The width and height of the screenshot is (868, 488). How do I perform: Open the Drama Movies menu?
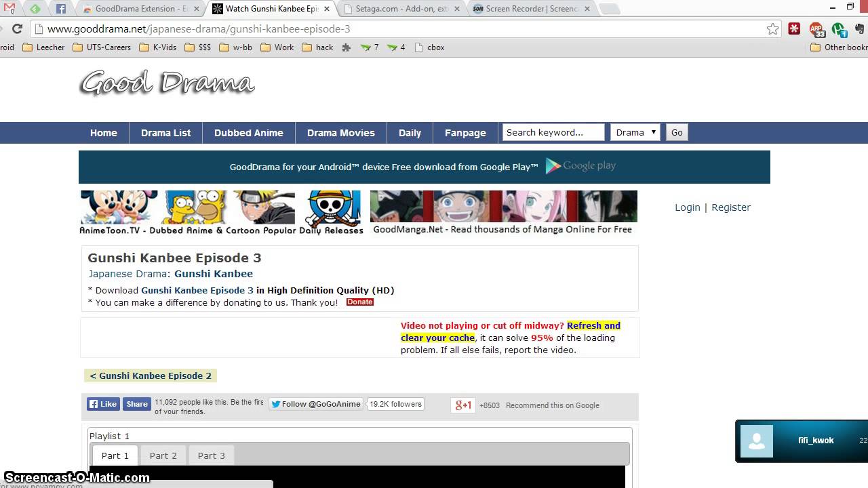pos(341,133)
